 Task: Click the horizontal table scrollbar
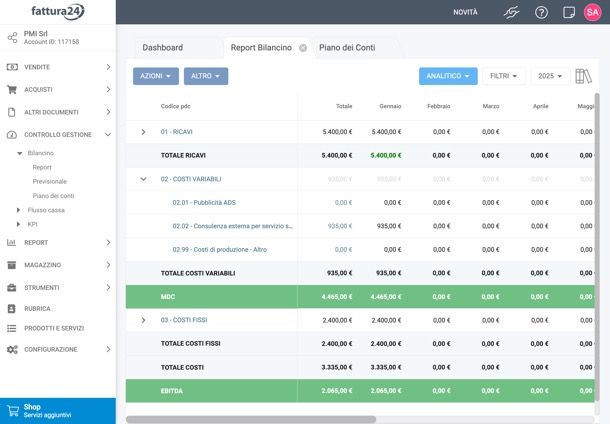coord(251,419)
